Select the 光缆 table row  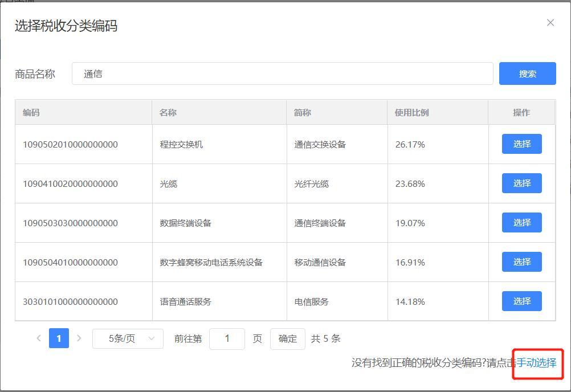tap(228, 183)
